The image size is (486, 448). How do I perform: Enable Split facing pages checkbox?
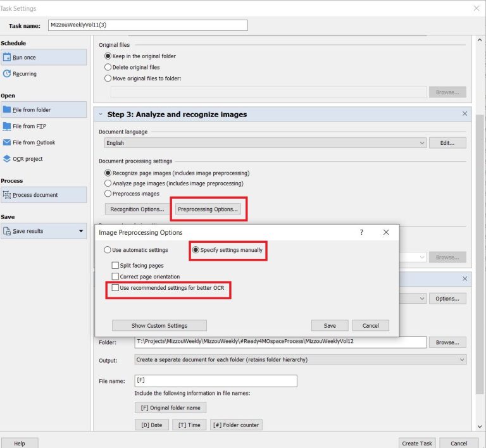pyautogui.click(x=115, y=266)
